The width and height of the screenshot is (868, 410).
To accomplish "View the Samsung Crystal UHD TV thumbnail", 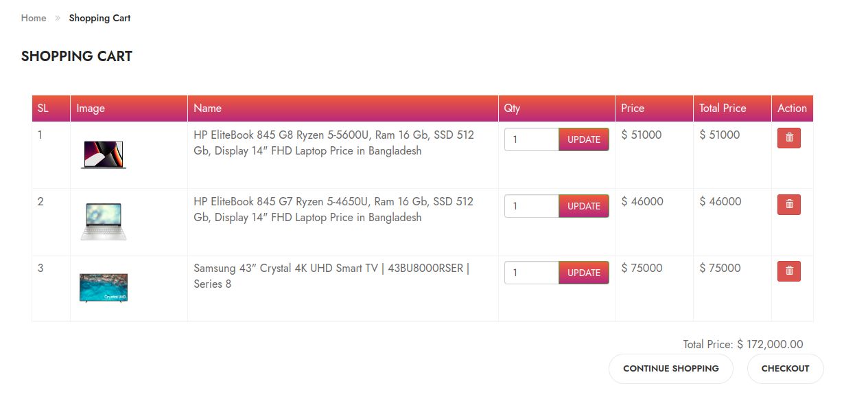I will click(x=104, y=288).
